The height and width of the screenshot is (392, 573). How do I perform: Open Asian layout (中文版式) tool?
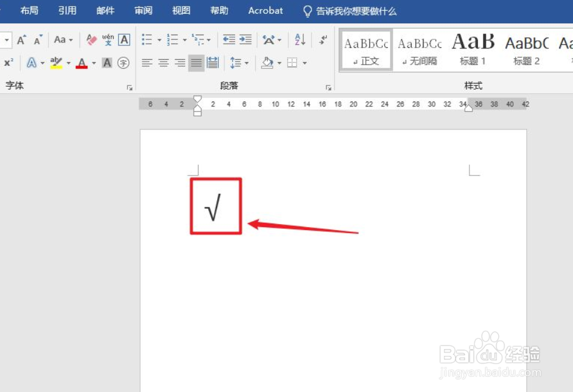click(x=272, y=39)
